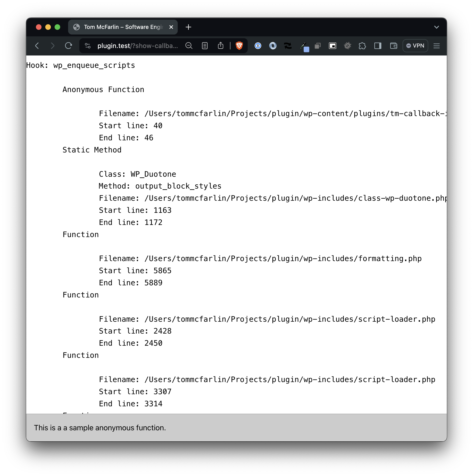Open the share menu
Screen dimensions: 473x476
click(x=220, y=46)
